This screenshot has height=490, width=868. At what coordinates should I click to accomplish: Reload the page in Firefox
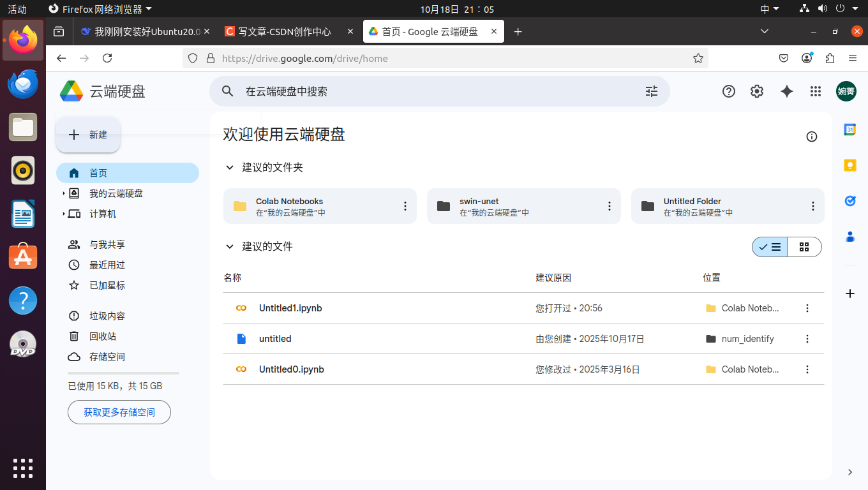107,58
